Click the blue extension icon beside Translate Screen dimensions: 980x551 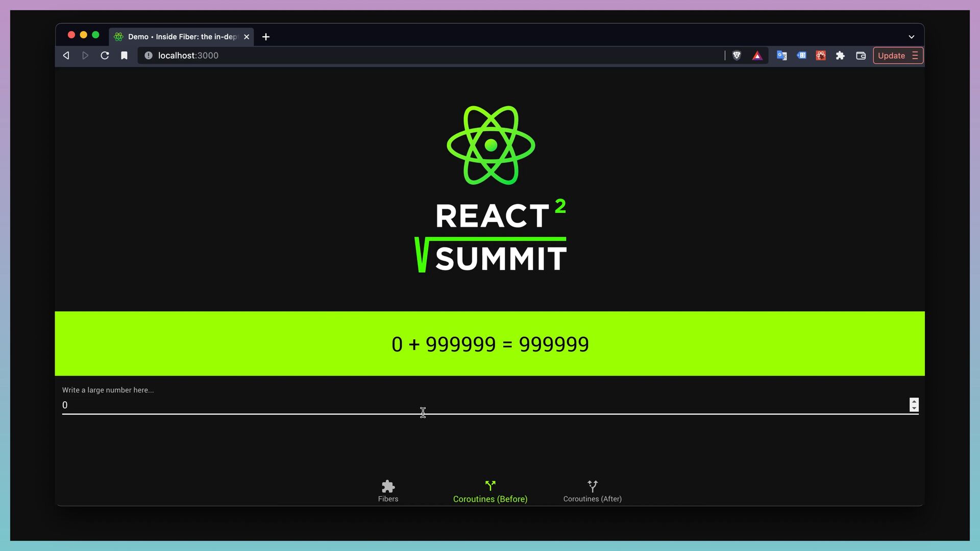(x=801, y=56)
